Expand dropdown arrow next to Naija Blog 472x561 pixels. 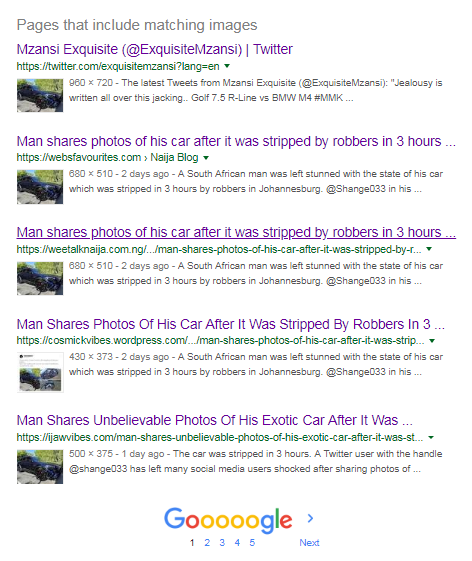coord(206,158)
